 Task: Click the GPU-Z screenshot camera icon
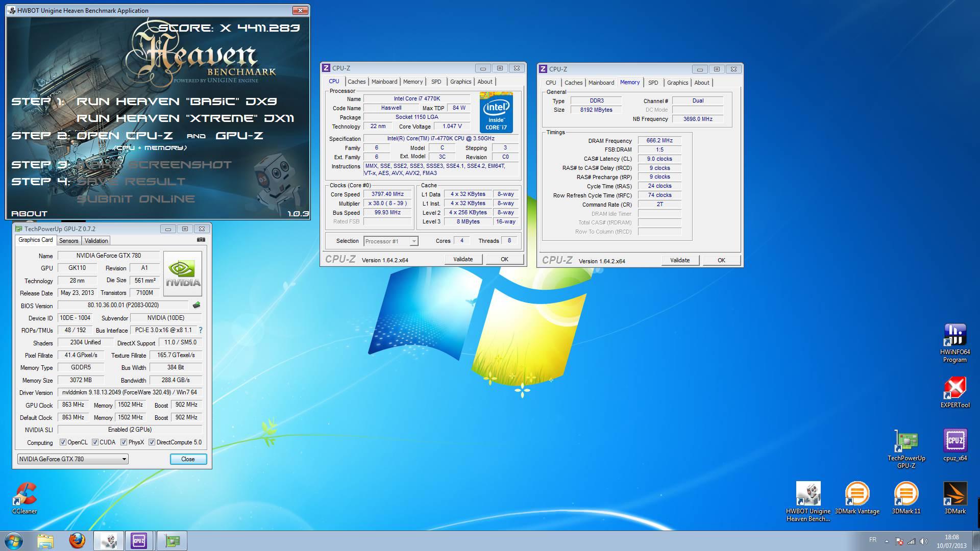pyautogui.click(x=201, y=240)
